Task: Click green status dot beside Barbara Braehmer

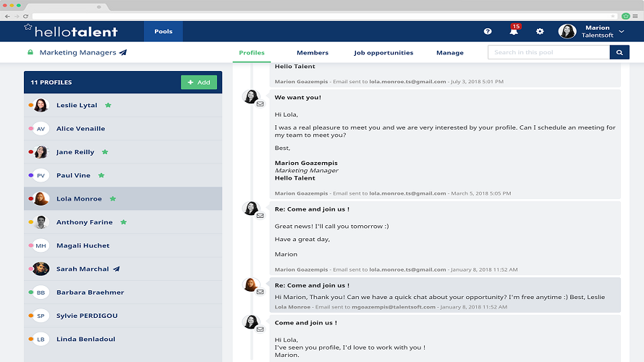Action: (x=30, y=292)
